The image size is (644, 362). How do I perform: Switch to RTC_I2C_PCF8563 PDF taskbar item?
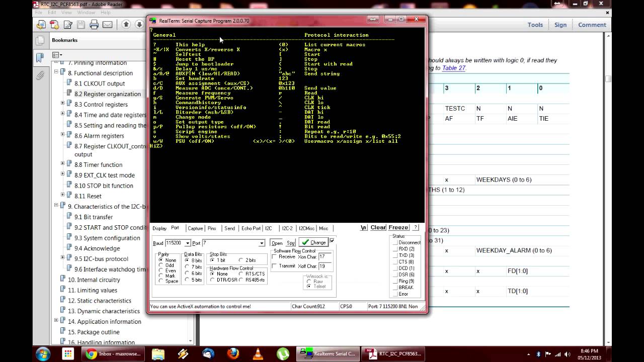pyautogui.click(x=393, y=354)
